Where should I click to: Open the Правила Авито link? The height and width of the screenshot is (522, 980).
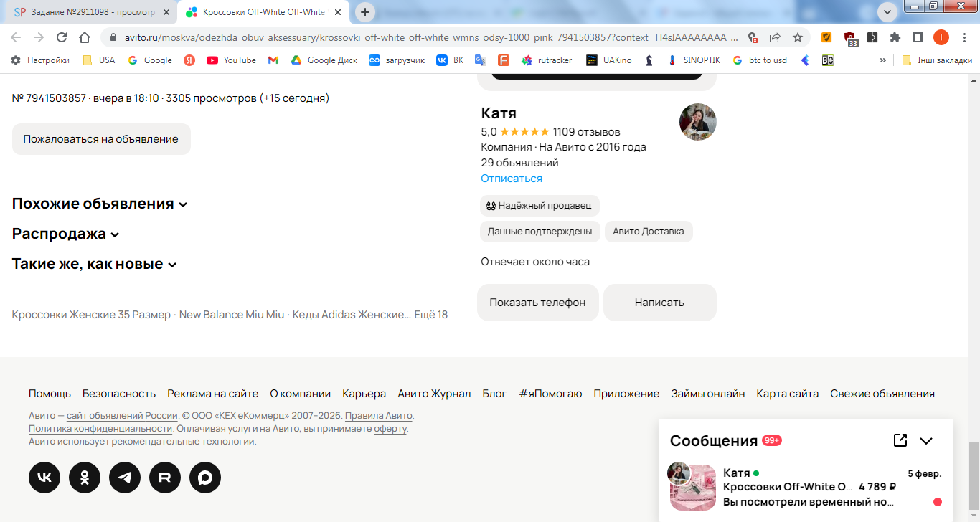pos(379,416)
